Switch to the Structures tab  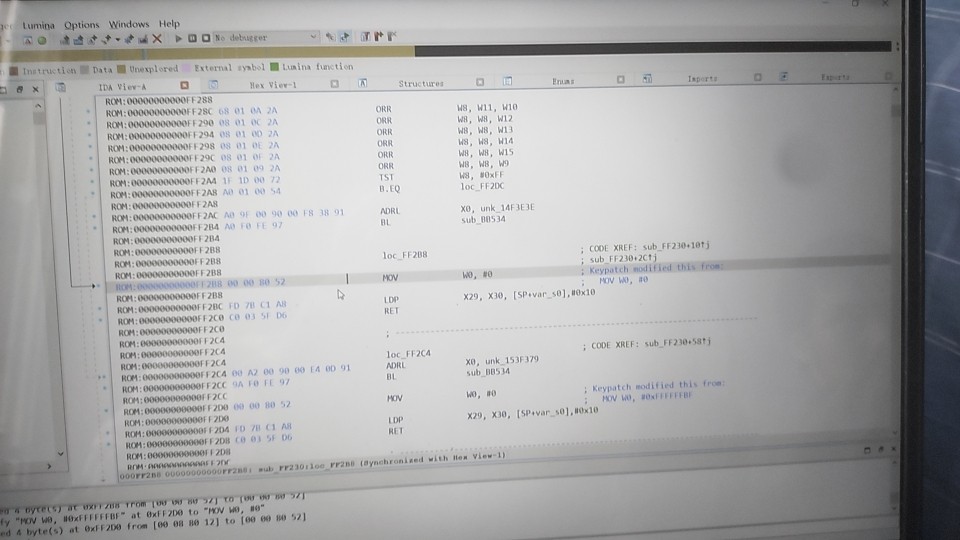[x=421, y=83]
